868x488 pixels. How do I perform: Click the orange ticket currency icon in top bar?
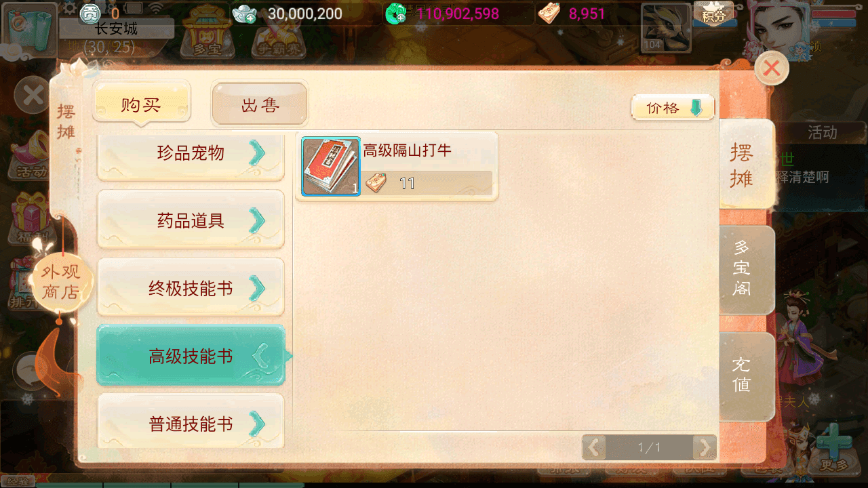[549, 14]
